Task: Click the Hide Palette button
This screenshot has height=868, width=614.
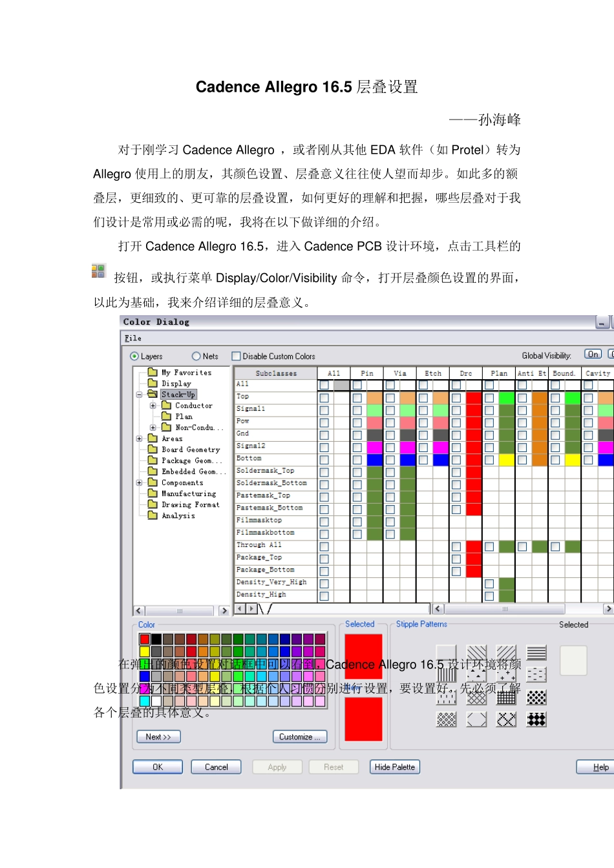Action: [395, 767]
